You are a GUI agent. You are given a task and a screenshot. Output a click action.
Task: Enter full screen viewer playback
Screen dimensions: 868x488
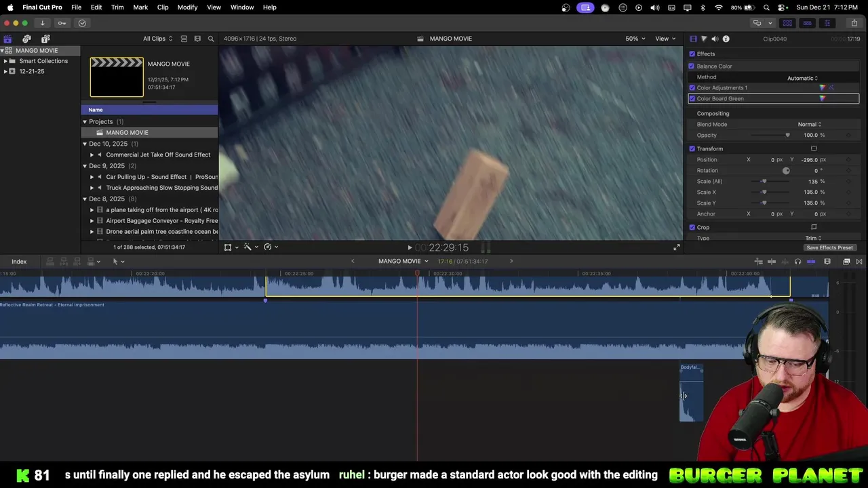point(676,247)
